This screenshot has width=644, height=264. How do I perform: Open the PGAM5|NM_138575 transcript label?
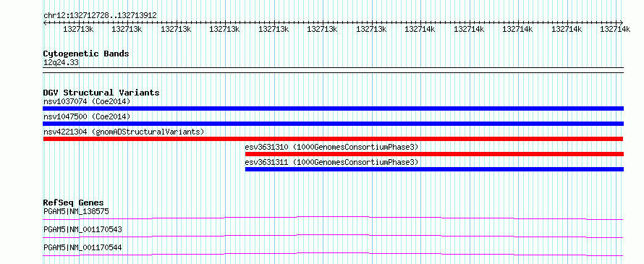tap(76, 212)
